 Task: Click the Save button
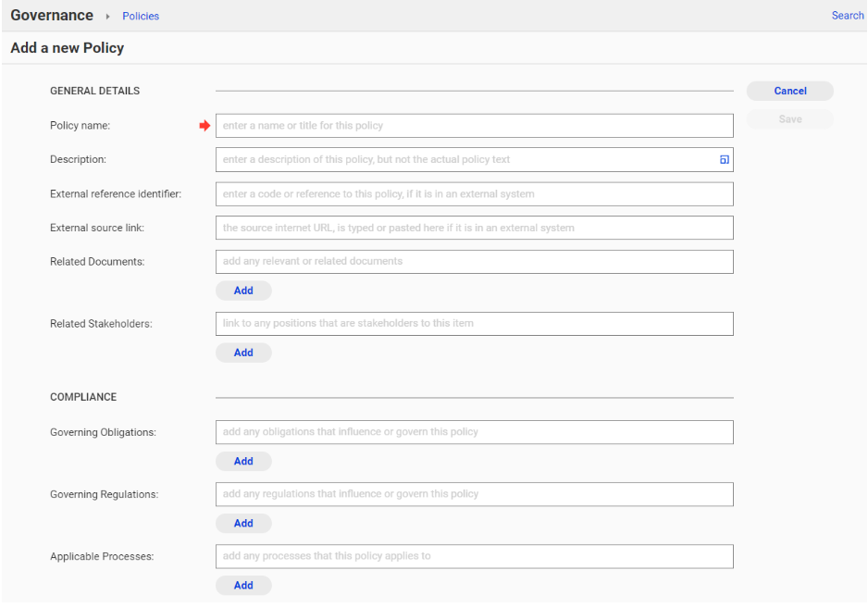(x=789, y=119)
